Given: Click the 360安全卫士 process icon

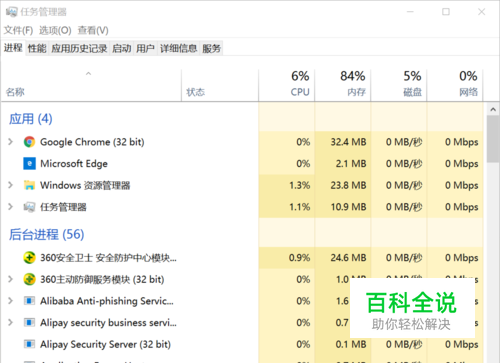Looking at the screenshot, I should pos(29,258).
